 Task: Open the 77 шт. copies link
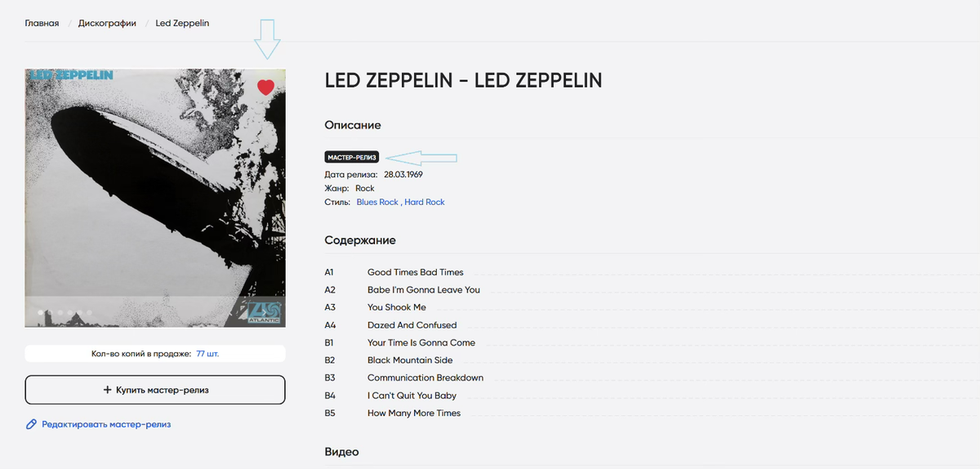[x=207, y=354]
